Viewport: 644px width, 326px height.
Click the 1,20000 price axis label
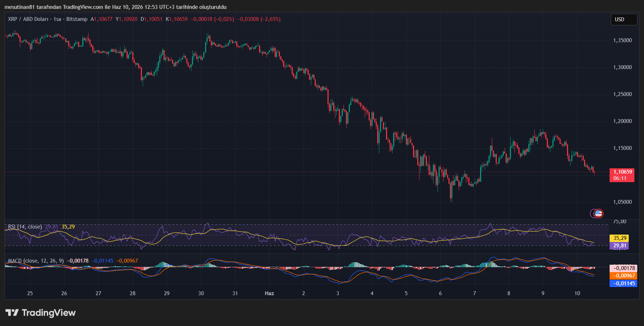[x=622, y=121]
